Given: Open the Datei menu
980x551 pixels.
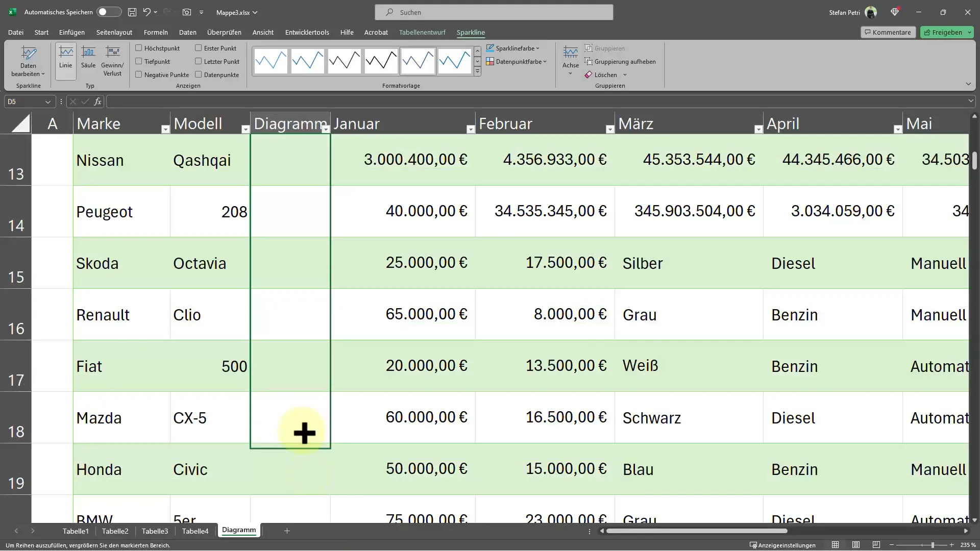Looking at the screenshot, I should (16, 32).
